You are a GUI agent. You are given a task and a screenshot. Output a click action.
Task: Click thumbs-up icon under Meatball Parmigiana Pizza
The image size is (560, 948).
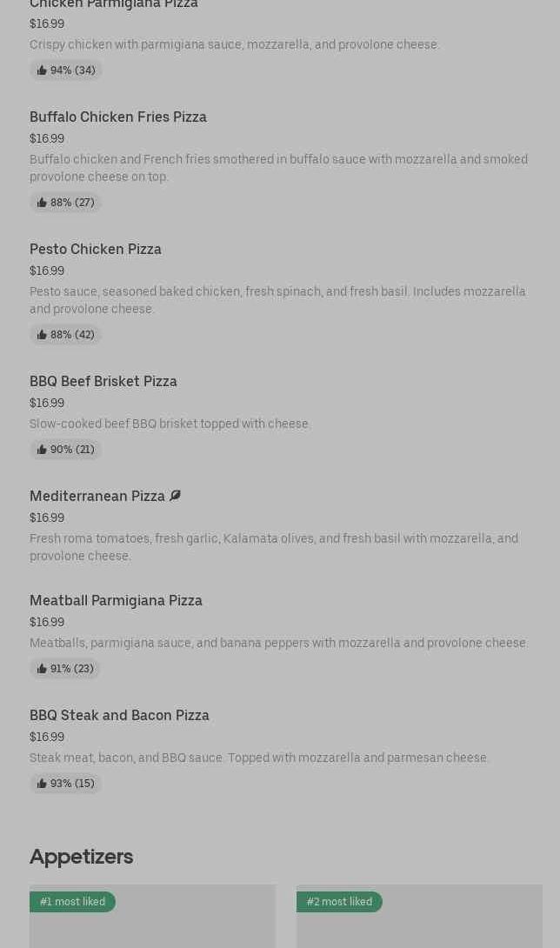pos(42,669)
